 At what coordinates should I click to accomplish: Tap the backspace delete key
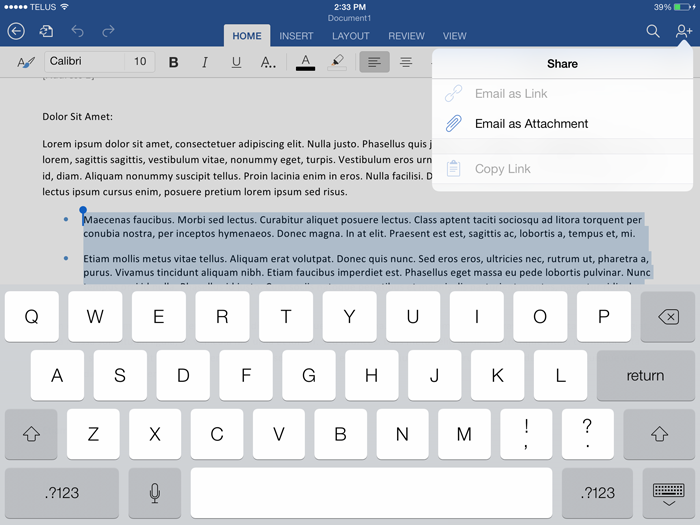pos(667,317)
